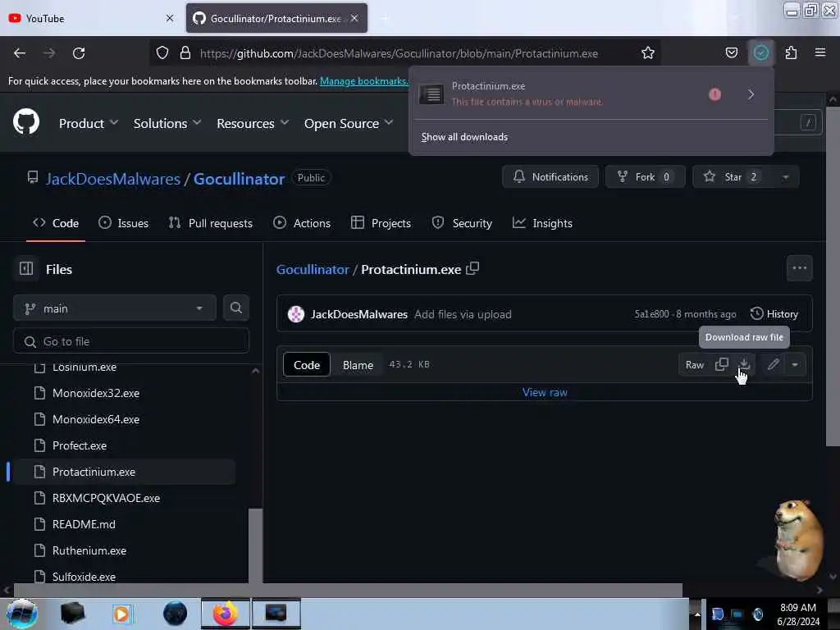This screenshot has height=630, width=840.
Task: Click the Raw button
Action: point(694,365)
